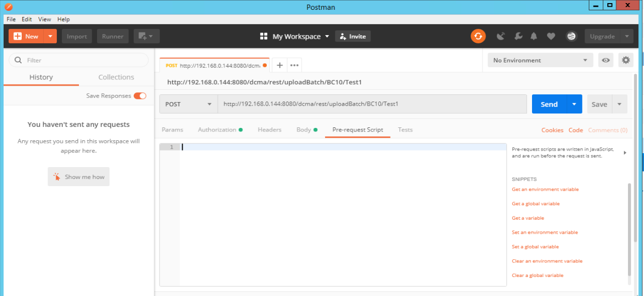Open the File menu
Image resolution: width=644 pixels, height=296 pixels.
pyautogui.click(x=11, y=19)
